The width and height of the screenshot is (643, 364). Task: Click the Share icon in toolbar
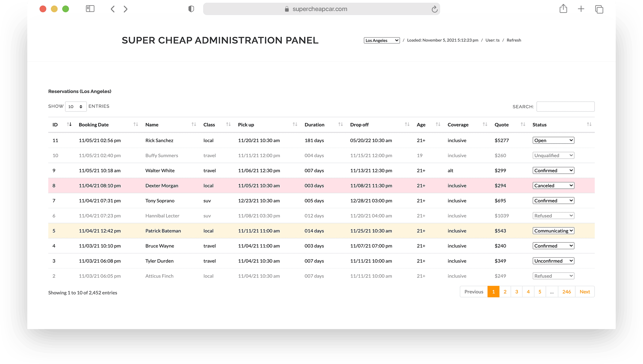563,9
